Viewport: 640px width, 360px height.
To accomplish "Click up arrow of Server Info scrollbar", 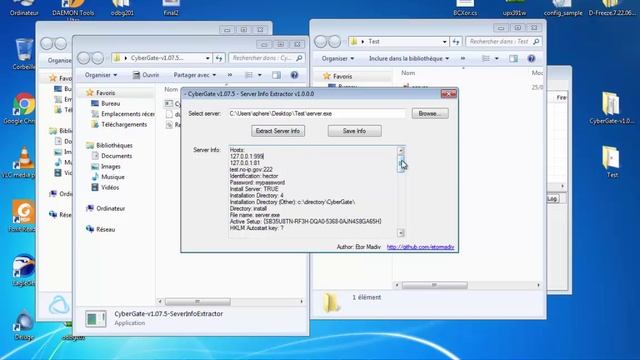I will click(400, 151).
